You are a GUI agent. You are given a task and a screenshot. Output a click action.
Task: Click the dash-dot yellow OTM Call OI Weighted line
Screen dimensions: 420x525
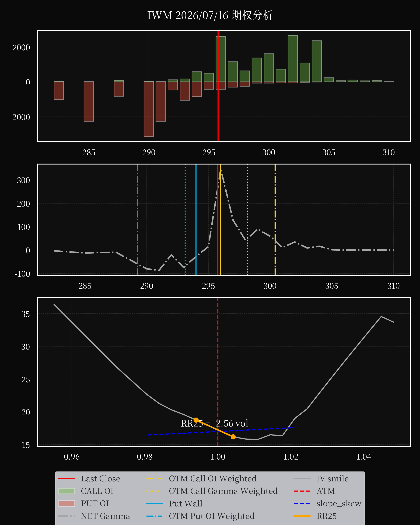(x=275, y=220)
